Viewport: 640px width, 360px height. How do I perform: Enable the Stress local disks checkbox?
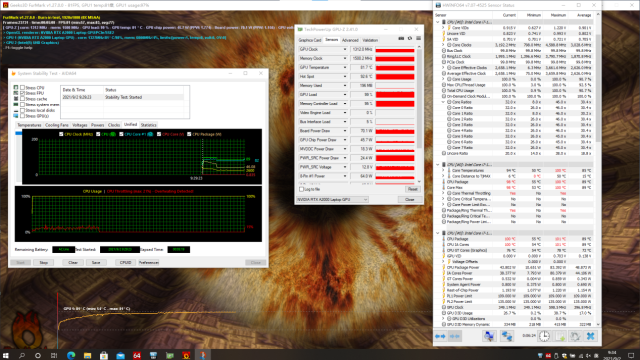click(x=22, y=110)
